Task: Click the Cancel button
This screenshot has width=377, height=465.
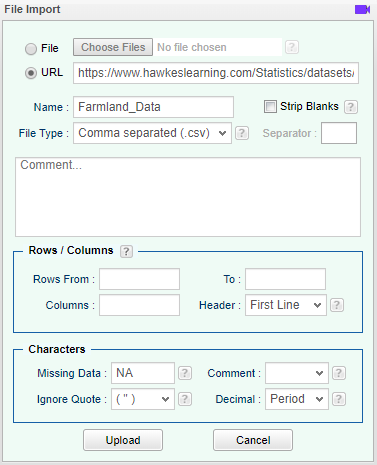Action: tap(253, 440)
